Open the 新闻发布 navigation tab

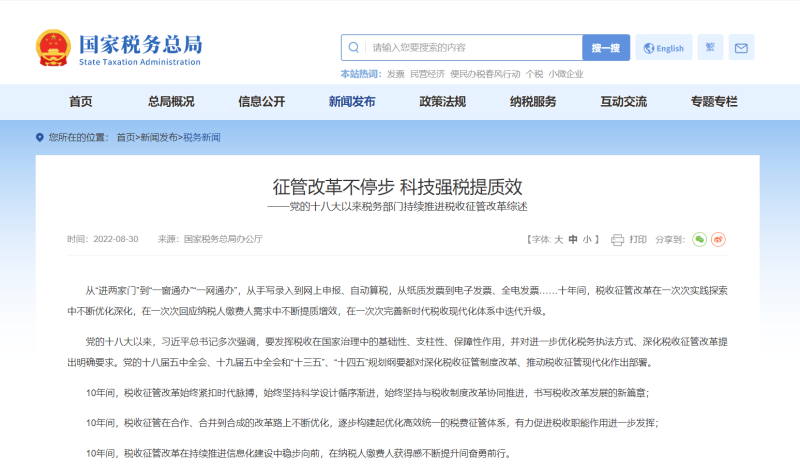352,102
